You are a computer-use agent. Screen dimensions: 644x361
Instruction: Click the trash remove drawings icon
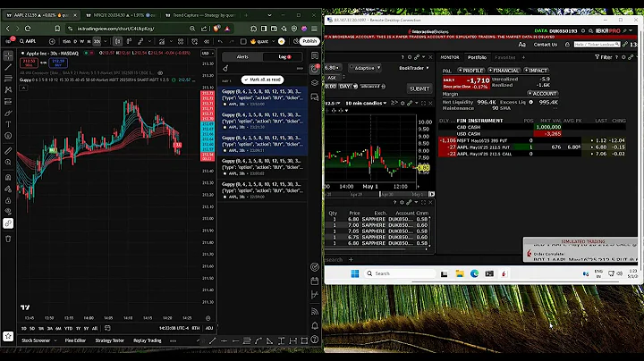8,239
